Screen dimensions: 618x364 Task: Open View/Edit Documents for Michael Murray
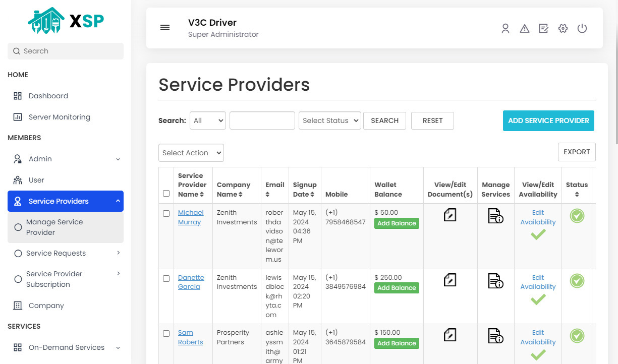[450, 215]
